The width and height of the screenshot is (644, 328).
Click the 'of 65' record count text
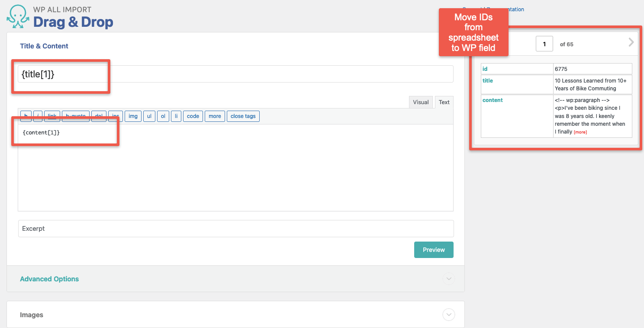click(x=567, y=45)
